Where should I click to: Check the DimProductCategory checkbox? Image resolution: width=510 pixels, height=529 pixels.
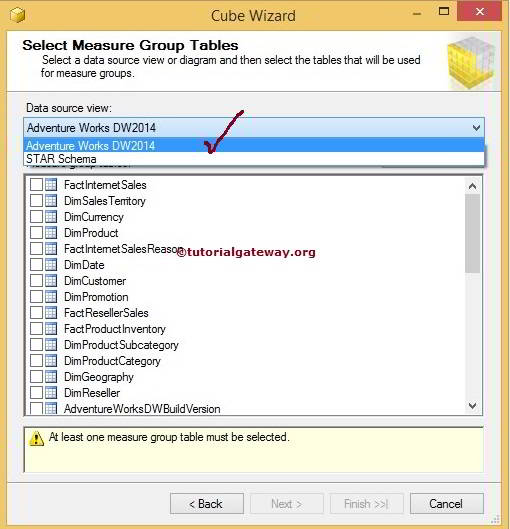click(x=36, y=361)
